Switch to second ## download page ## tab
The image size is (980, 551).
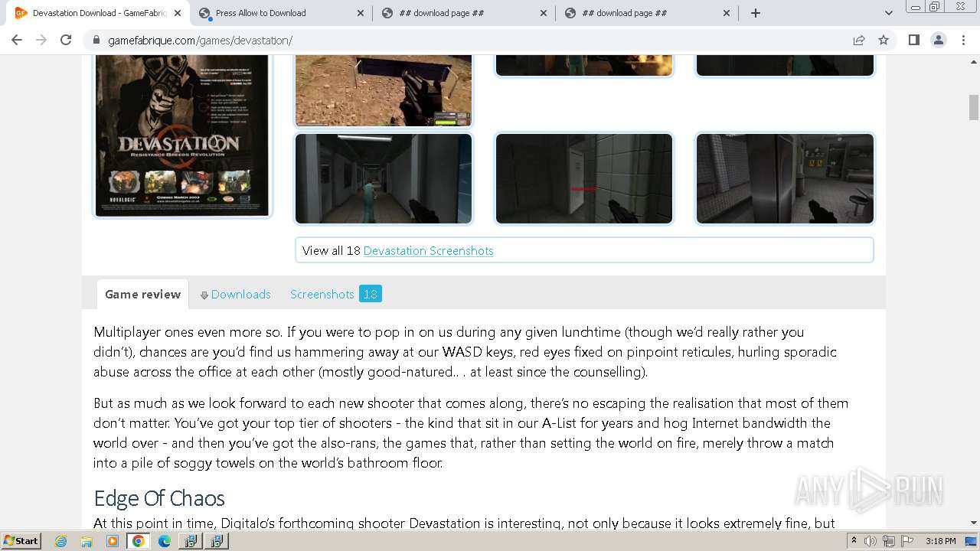pos(647,13)
